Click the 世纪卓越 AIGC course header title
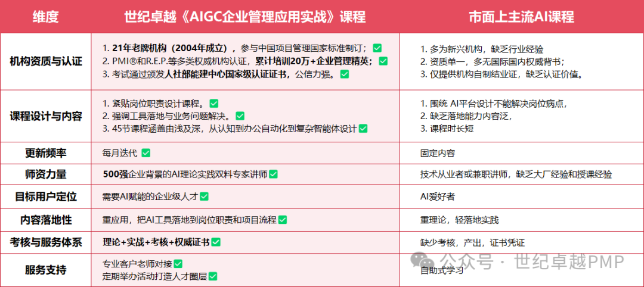Viewport: 644px width, 287px height. [245, 17]
